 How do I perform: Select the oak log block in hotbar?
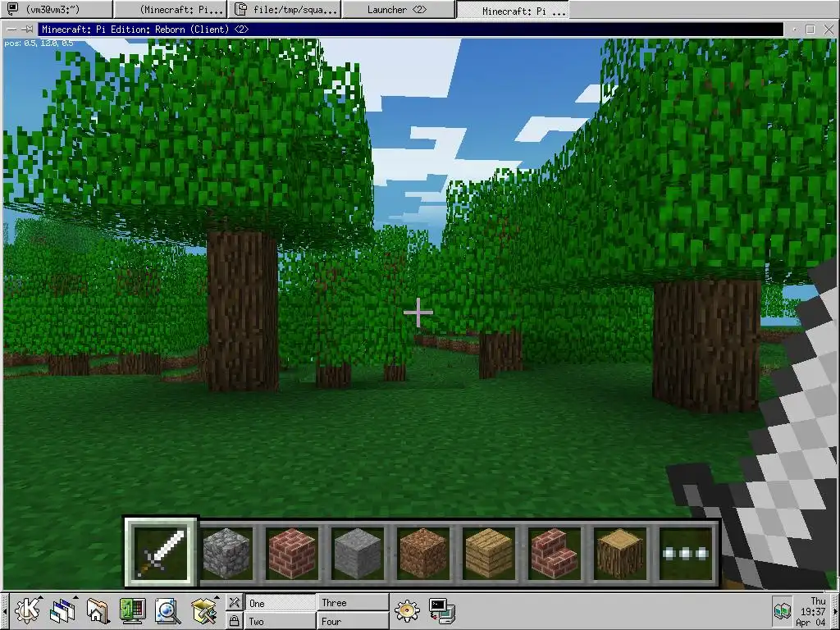pos(619,553)
